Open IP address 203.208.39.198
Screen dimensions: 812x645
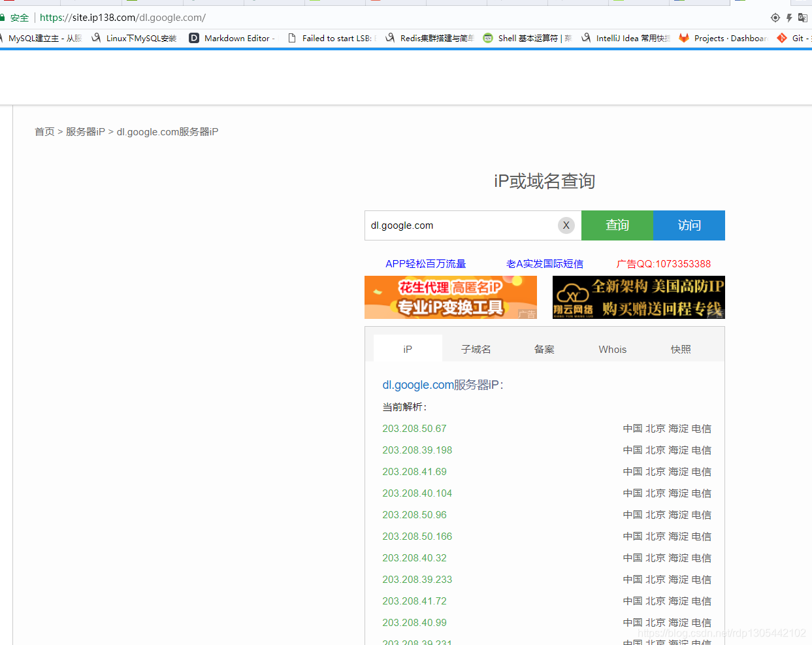417,450
